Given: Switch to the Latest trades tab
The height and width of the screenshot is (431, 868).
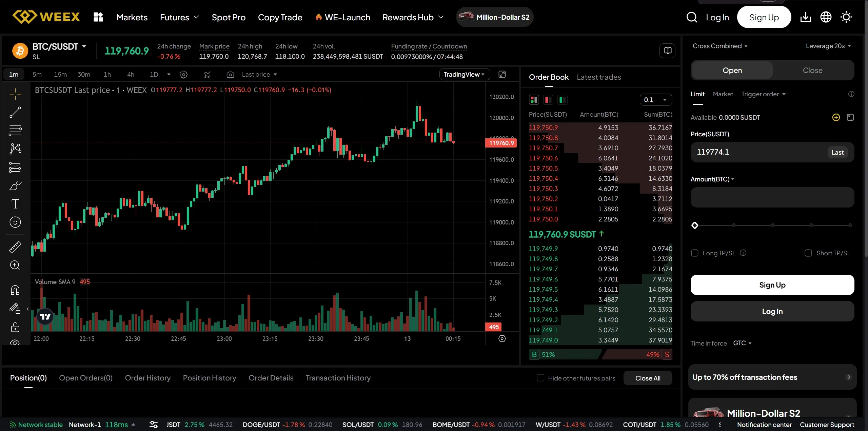Looking at the screenshot, I should 599,77.
